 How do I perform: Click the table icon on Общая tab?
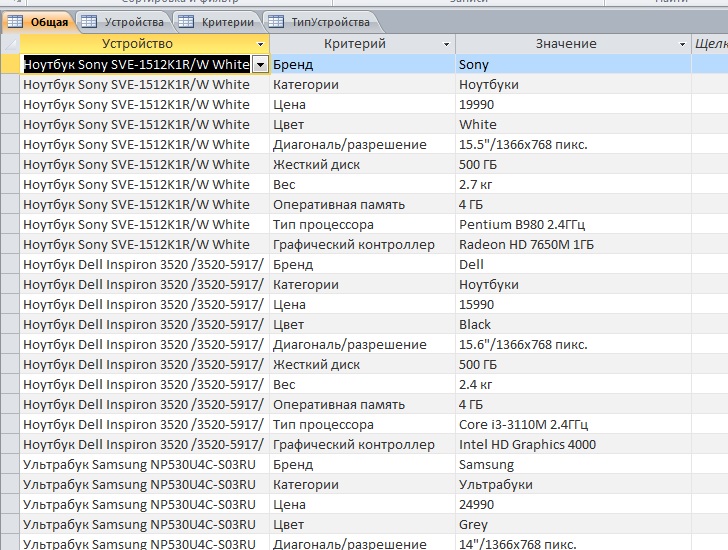coord(15,22)
